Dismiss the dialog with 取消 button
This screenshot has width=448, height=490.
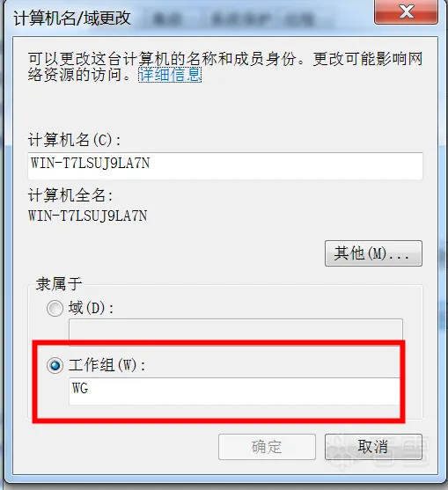373,447
